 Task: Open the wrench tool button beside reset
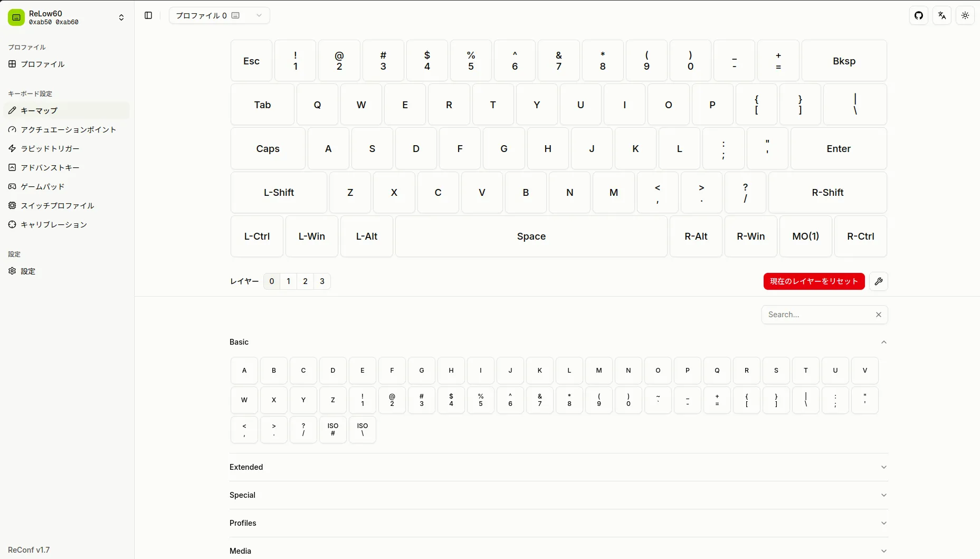click(x=879, y=281)
